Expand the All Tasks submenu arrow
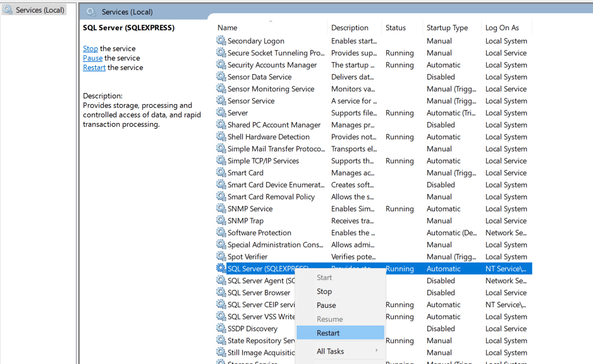 pos(376,351)
